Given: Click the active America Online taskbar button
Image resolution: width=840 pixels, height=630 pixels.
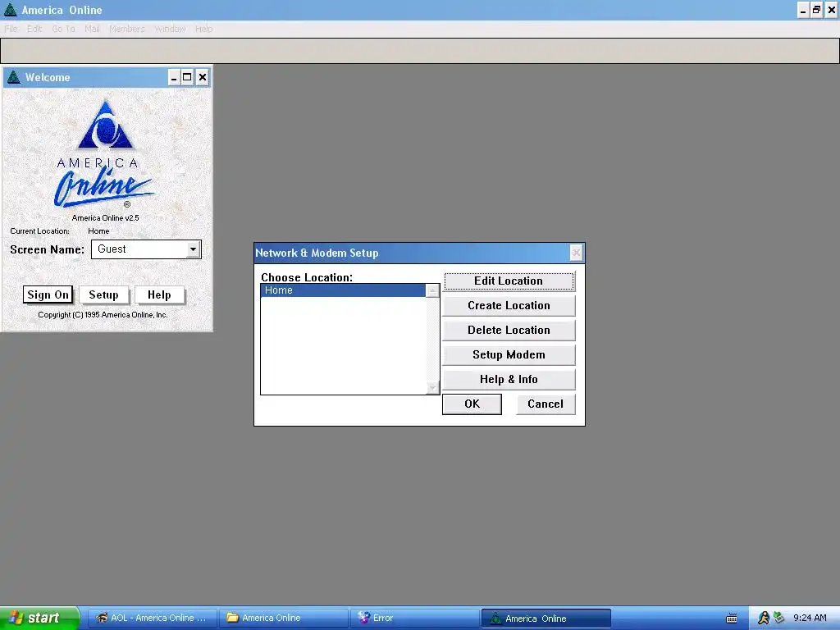Looking at the screenshot, I should point(546,619).
